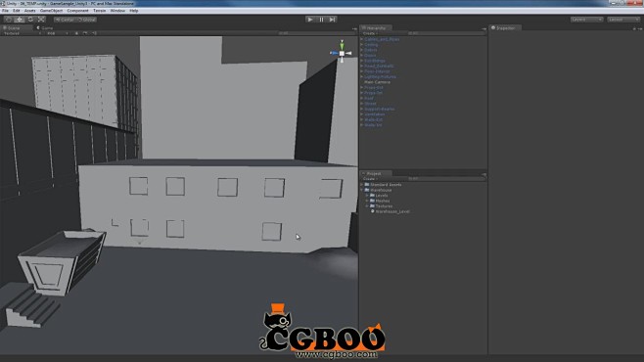Toggle scene lighting in Scene view bar
Viewport: 644px width, 362px height.
(76, 33)
